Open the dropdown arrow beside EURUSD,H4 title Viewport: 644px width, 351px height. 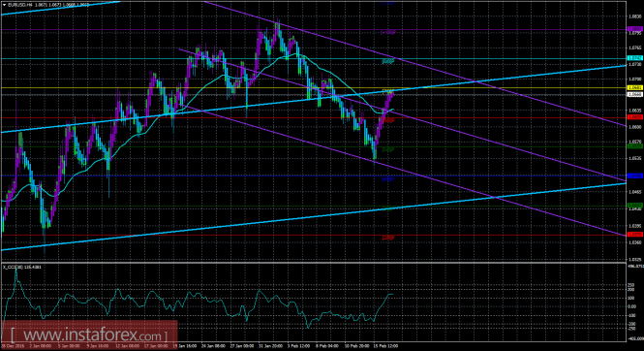[x=4, y=5]
